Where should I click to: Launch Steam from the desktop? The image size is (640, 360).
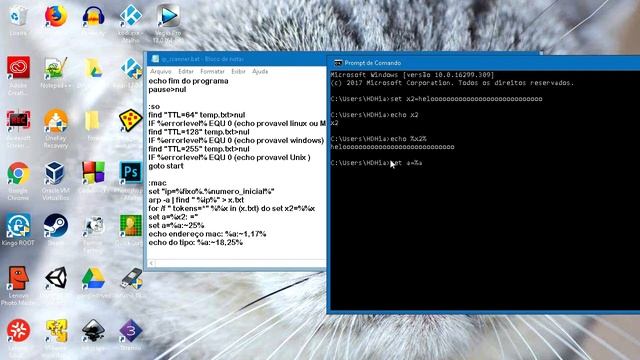point(56,225)
